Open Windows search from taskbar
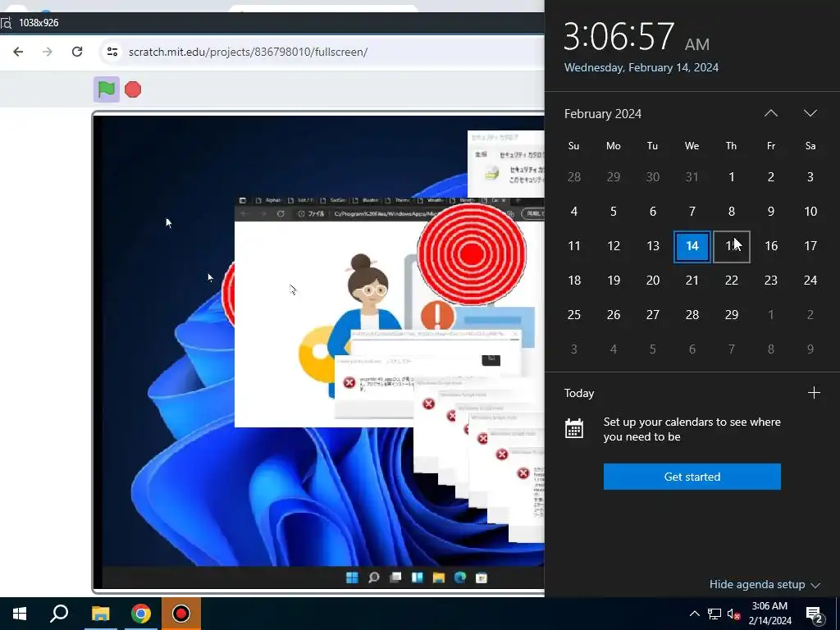The width and height of the screenshot is (840, 630). click(x=59, y=614)
